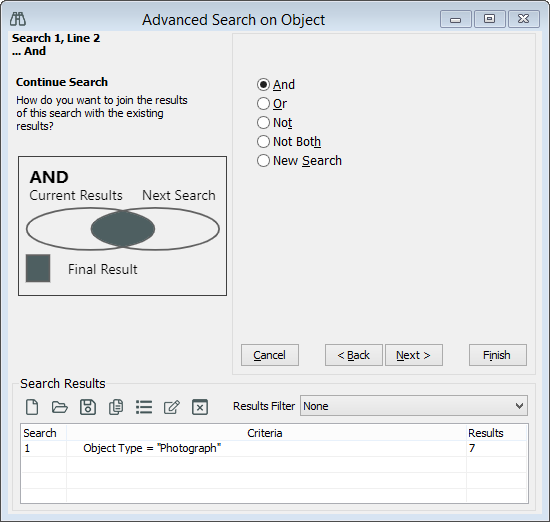
Task: Click the New search document icon
Action: point(32,407)
